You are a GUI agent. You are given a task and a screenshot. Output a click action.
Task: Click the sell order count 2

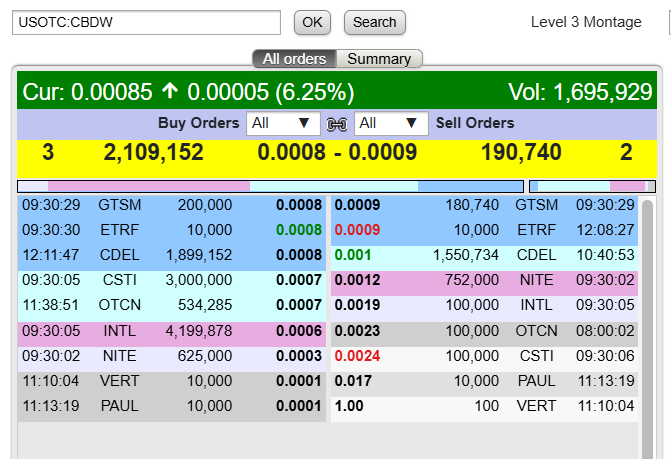coord(626,152)
